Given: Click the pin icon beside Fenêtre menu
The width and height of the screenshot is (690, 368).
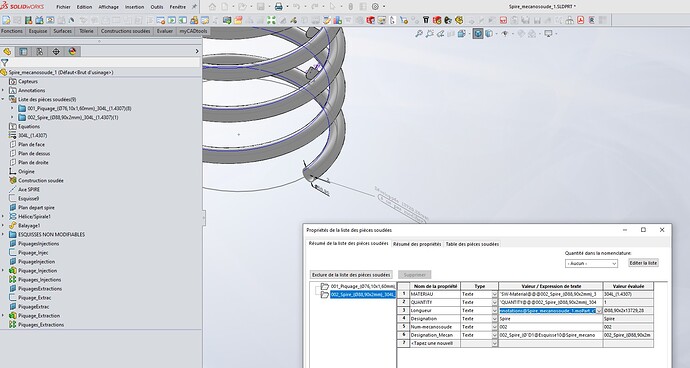Looking at the screenshot, I should click(x=194, y=7).
